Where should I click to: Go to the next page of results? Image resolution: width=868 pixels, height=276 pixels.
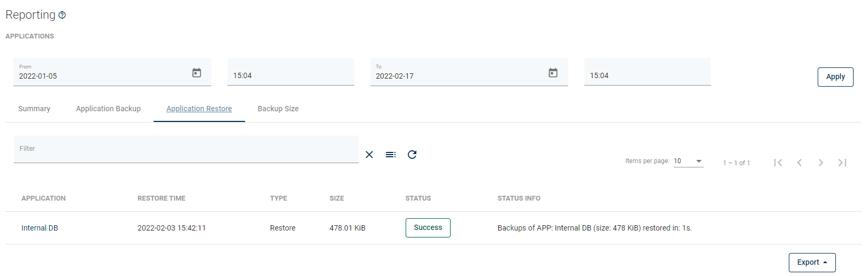(821, 163)
